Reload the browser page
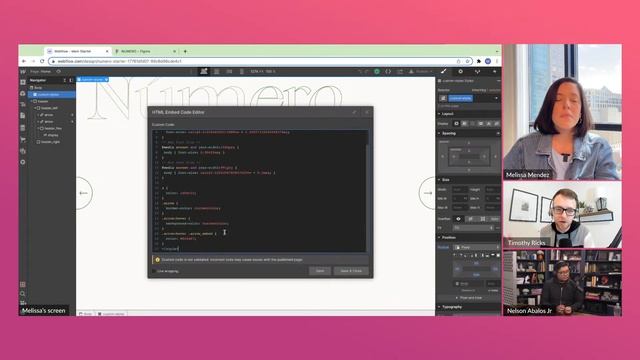The height and width of the screenshot is (360, 640). [42, 61]
